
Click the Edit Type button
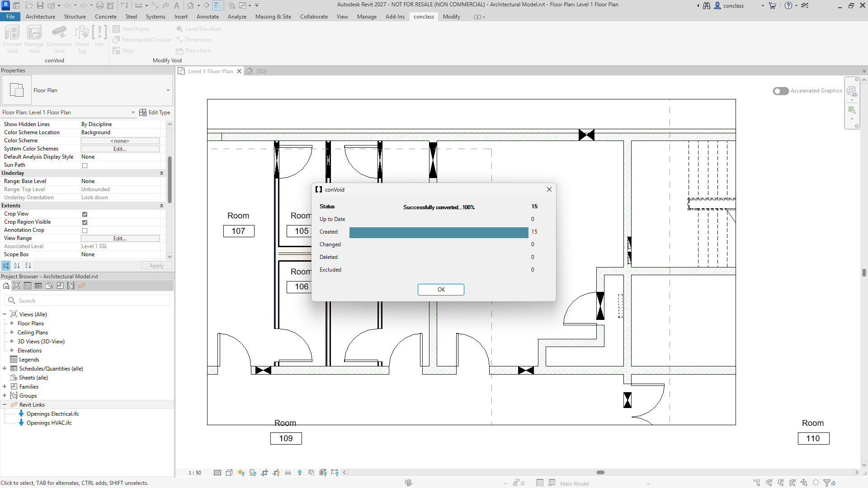[155, 113]
